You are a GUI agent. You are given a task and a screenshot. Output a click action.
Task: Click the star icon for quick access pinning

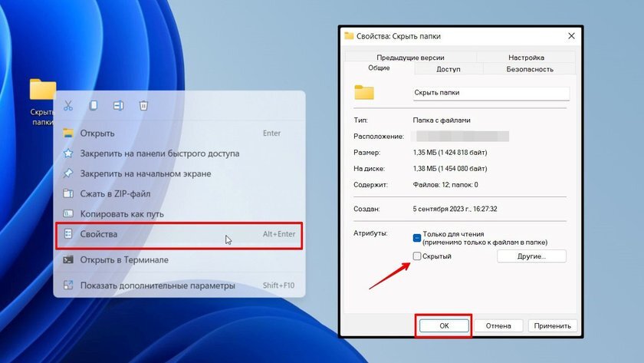click(x=68, y=153)
